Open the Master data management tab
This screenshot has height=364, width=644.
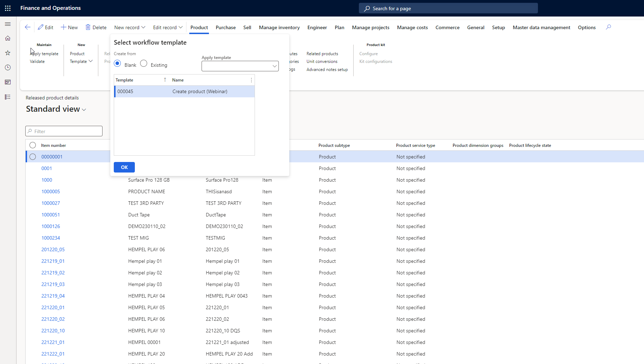[541, 27]
